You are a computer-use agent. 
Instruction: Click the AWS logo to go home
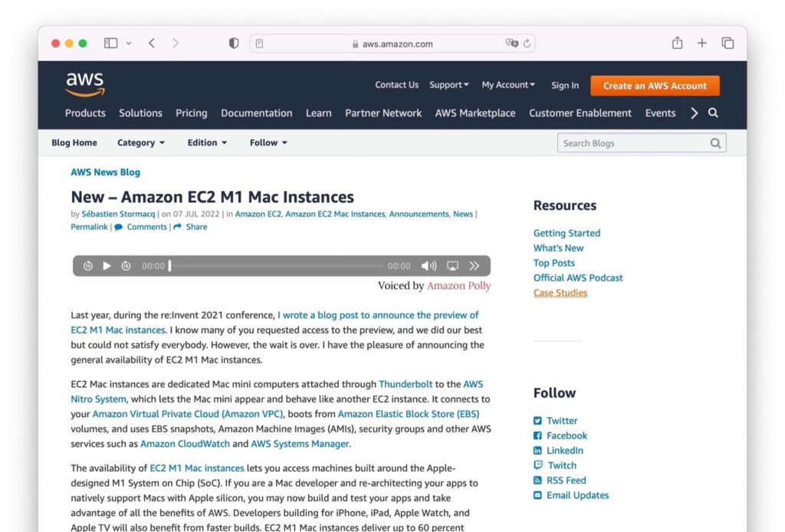84,84
